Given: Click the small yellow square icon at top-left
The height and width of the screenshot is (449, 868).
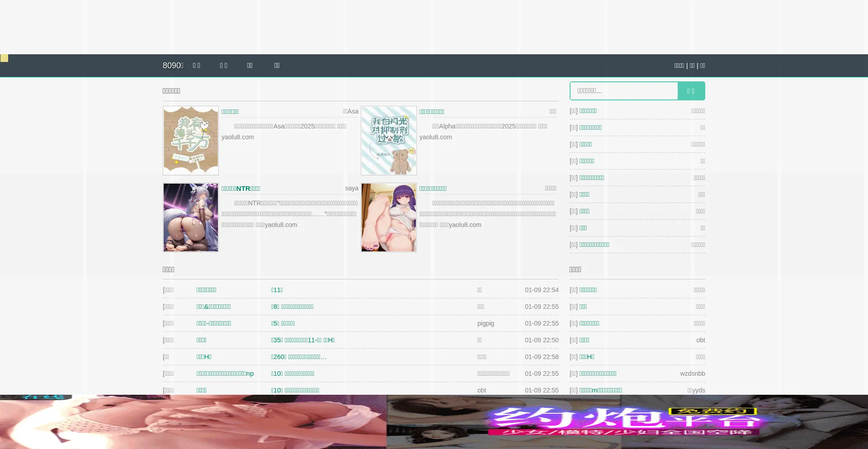Looking at the screenshot, I should tap(4, 58).
